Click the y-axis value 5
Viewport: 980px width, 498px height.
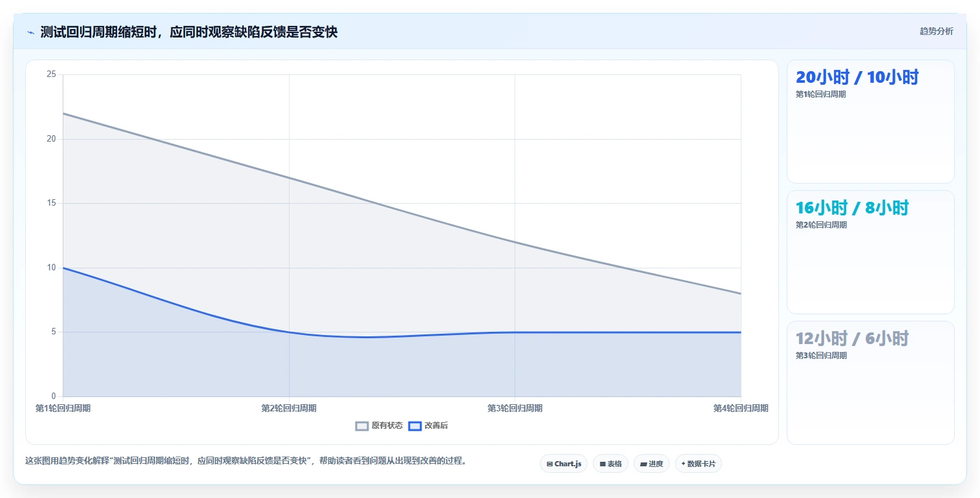[54, 332]
